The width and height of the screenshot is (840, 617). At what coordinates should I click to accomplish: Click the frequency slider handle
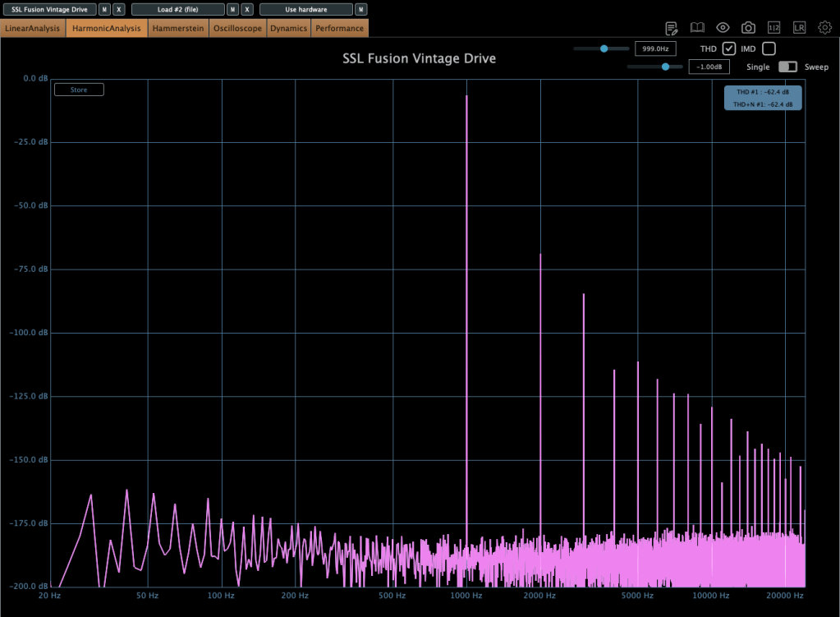pos(604,48)
